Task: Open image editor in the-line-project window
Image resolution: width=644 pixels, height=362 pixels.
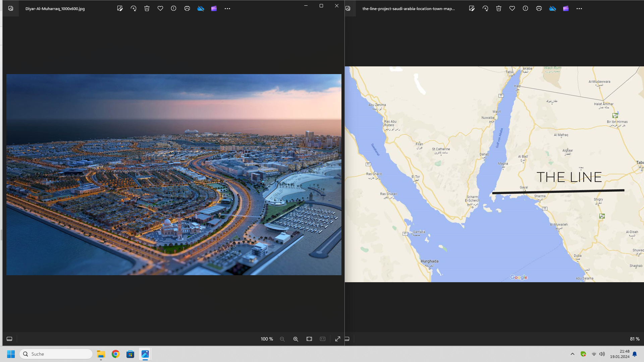Action: point(472,9)
